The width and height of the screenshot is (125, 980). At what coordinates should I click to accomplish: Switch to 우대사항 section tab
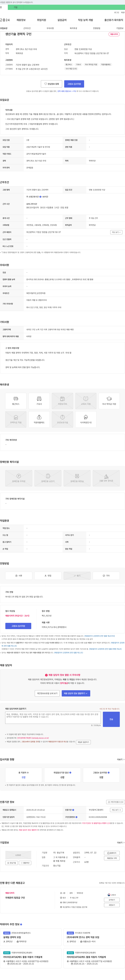(50, 28)
